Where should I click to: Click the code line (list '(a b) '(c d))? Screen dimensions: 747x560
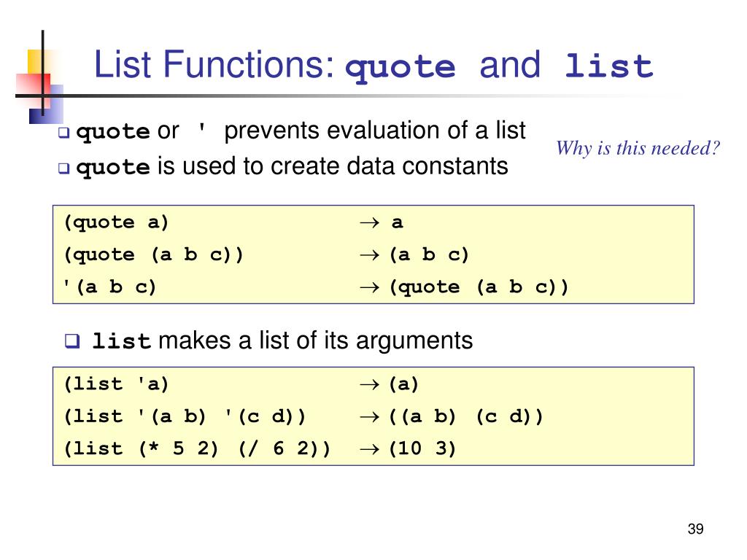pyautogui.click(x=185, y=417)
